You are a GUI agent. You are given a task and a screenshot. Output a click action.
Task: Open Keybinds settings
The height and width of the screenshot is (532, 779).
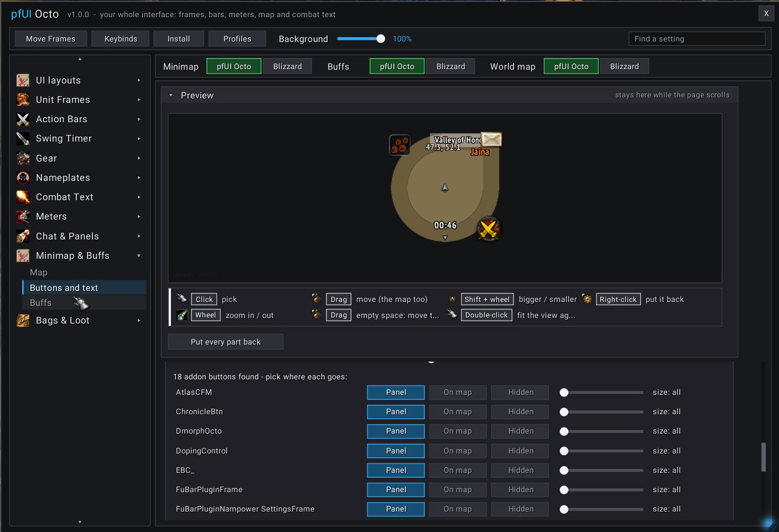click(121, 39)
